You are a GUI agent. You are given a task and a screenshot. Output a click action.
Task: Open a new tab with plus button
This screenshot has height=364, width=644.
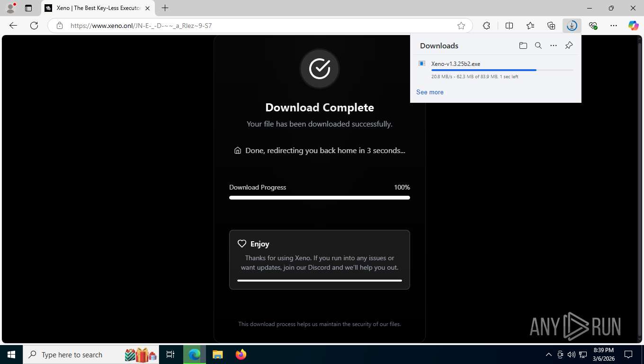click(165, 8)
